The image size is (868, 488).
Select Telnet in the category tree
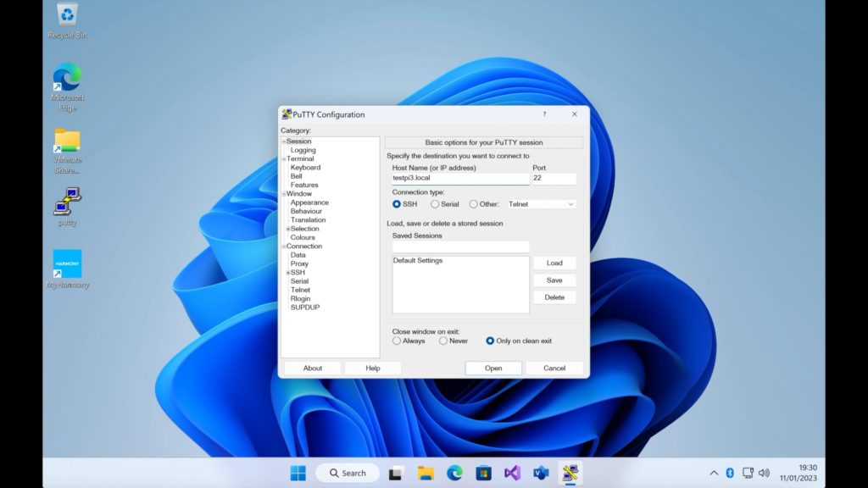(300, 290)
